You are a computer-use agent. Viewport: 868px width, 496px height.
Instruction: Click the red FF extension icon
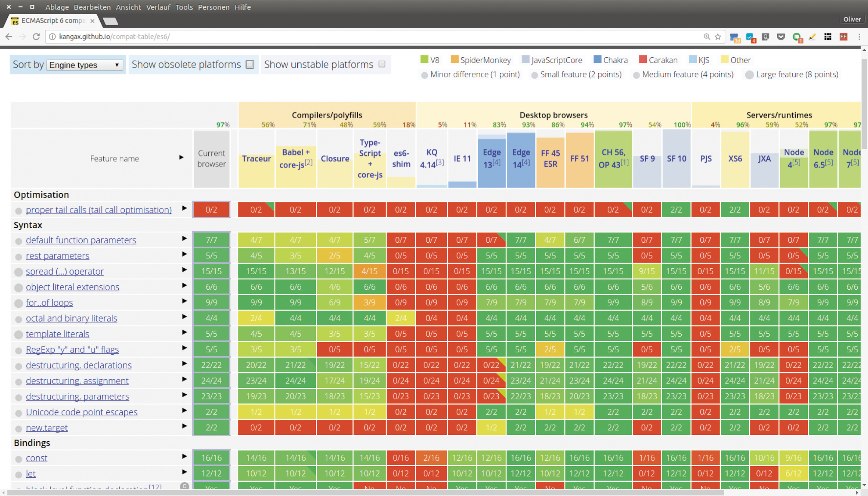(843, 37)
